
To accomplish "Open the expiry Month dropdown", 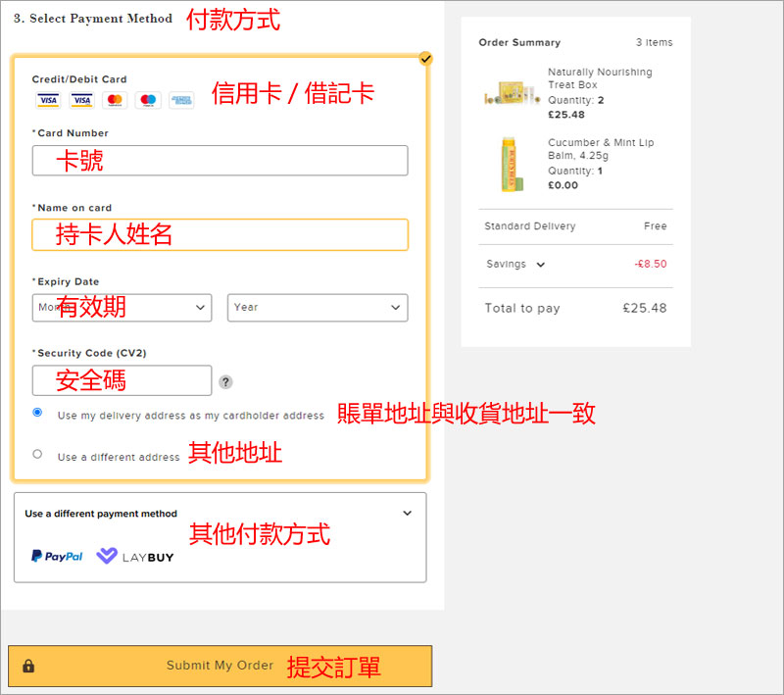I will pos(122,307).
